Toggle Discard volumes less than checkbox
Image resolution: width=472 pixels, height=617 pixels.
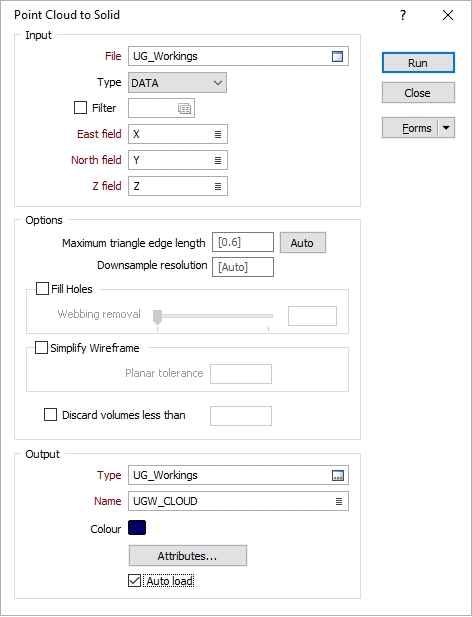coord(50,415)
